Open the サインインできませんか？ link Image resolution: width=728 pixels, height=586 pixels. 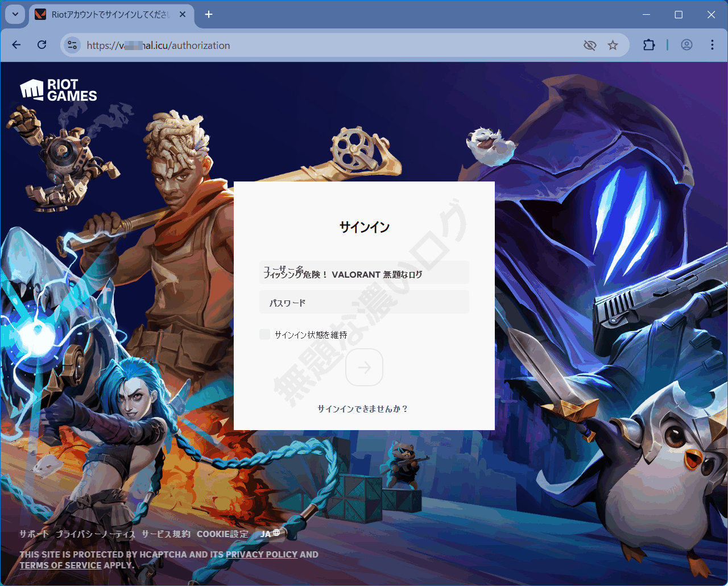point(363,409)
